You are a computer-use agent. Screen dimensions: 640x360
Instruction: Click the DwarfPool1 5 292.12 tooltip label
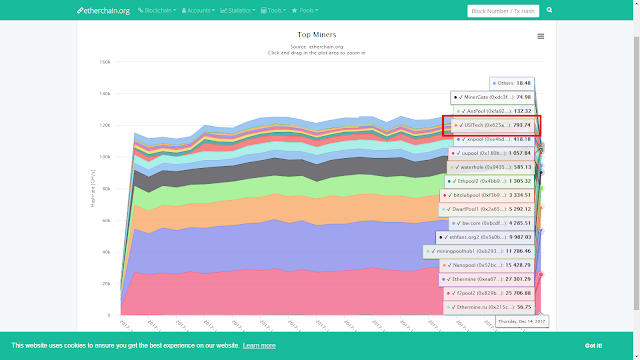pos(486,209)
